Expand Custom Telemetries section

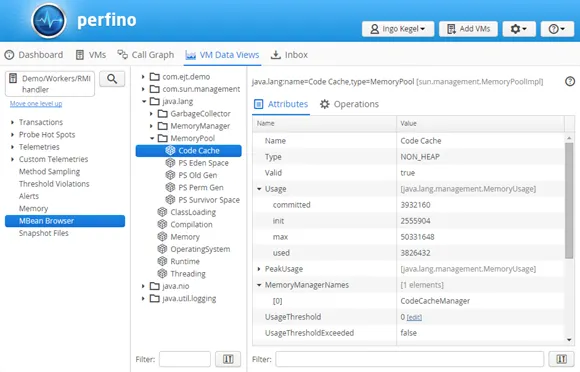point(12,159)
